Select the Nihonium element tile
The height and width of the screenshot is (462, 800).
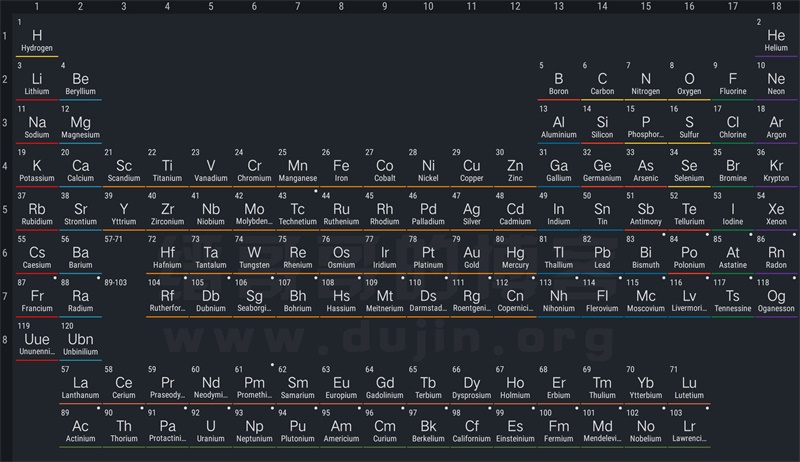[x=559, y=296]
